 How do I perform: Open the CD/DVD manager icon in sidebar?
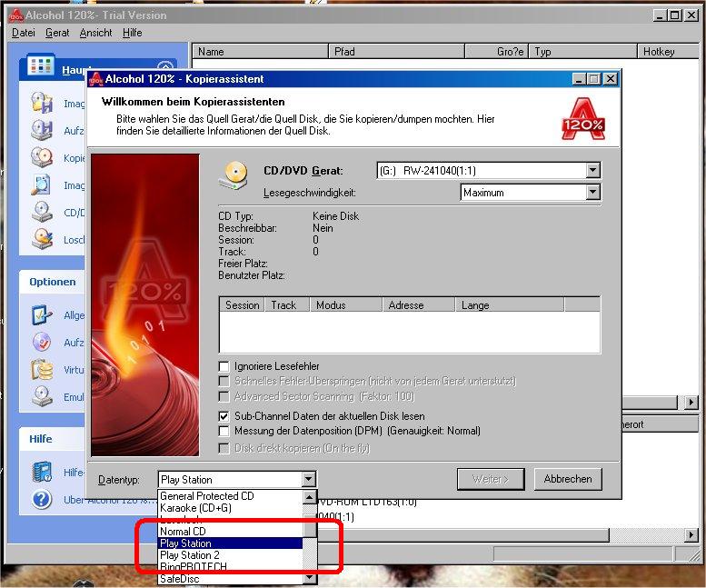point(42,212)
